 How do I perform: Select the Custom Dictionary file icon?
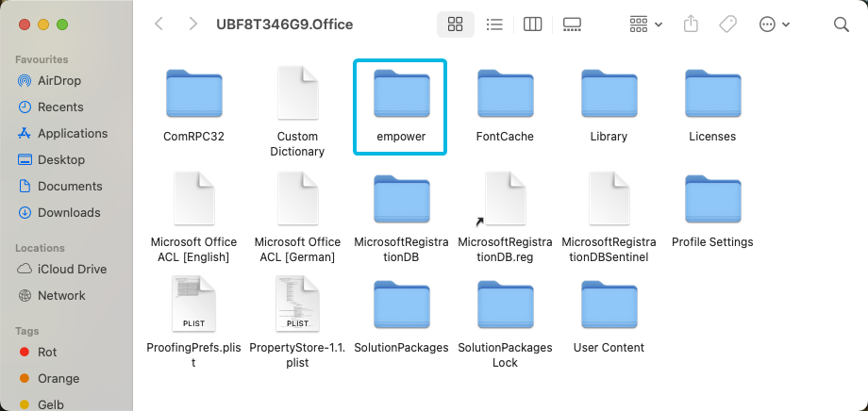coord(298,93)
